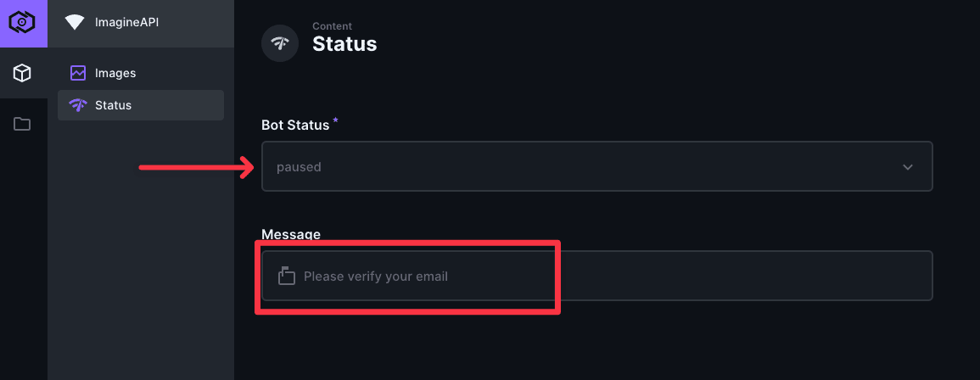
Task: Click the ImagineAPI project name header
Action: [x=126, y=23]
